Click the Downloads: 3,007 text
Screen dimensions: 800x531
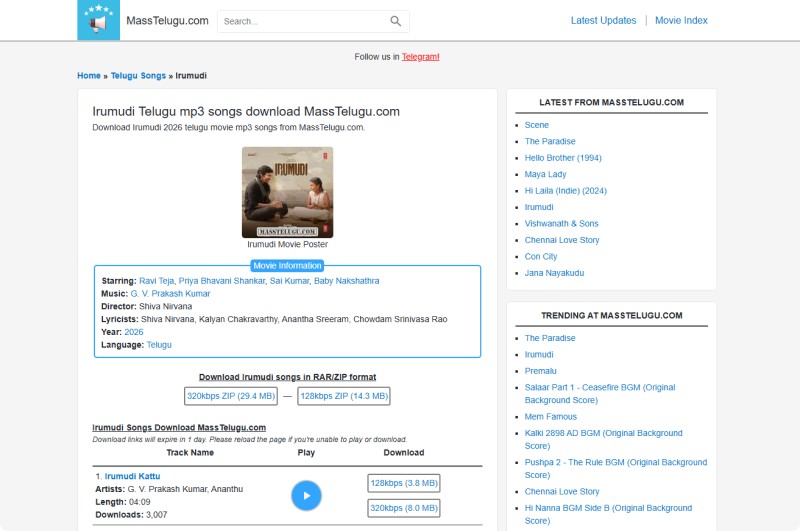click(x=131, y=515)
